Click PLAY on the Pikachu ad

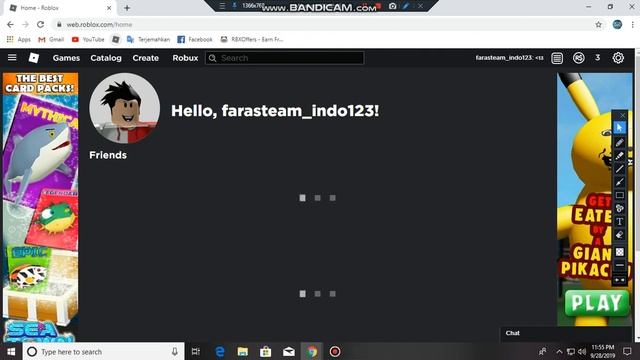click(596, 303)
